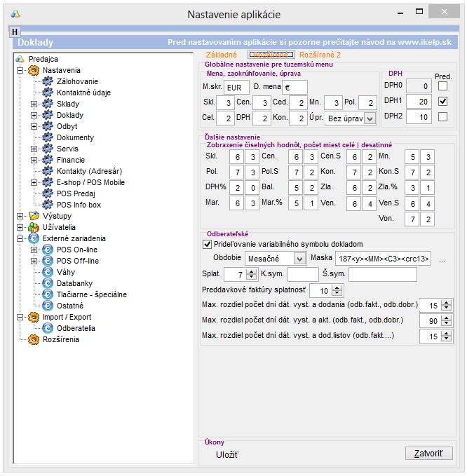Click Uložiť to save settings
The height and width of the screenshot is (476, 467).
(x=227, y=455)
